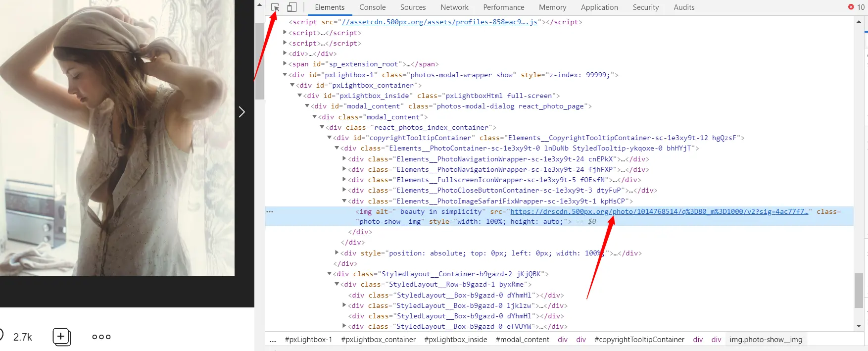Click the red error count icon
Image resolution: width=868 pixels, height=351 pixels.
coord(851,7)
